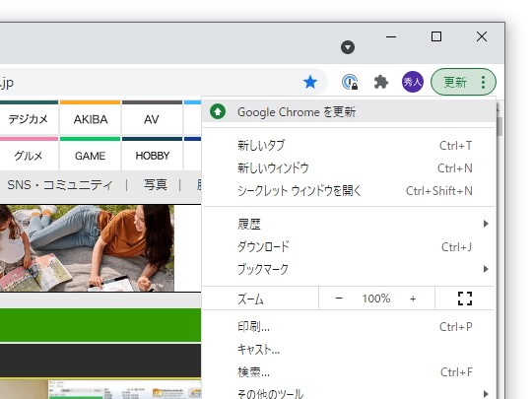532x399 pixels.
Task: Click the green update arrow icon
Action: click(x=218, y=111)
